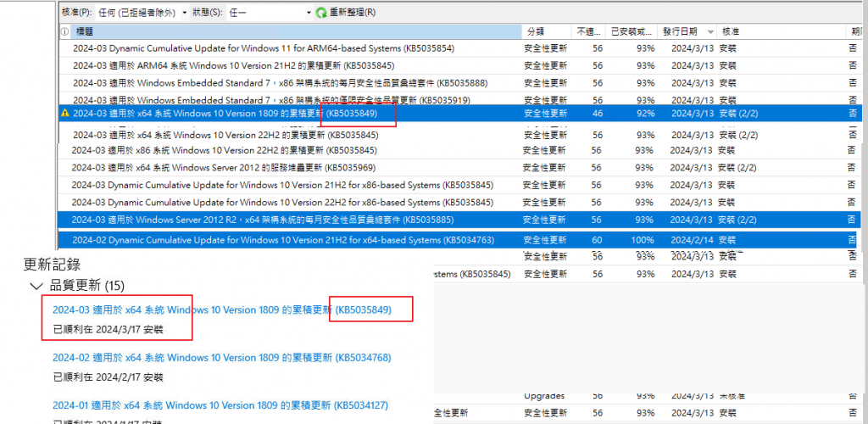This screenshot has height=424, width=868.
Task: Click the Upgrades classification cell
Action: click(544, 396)
